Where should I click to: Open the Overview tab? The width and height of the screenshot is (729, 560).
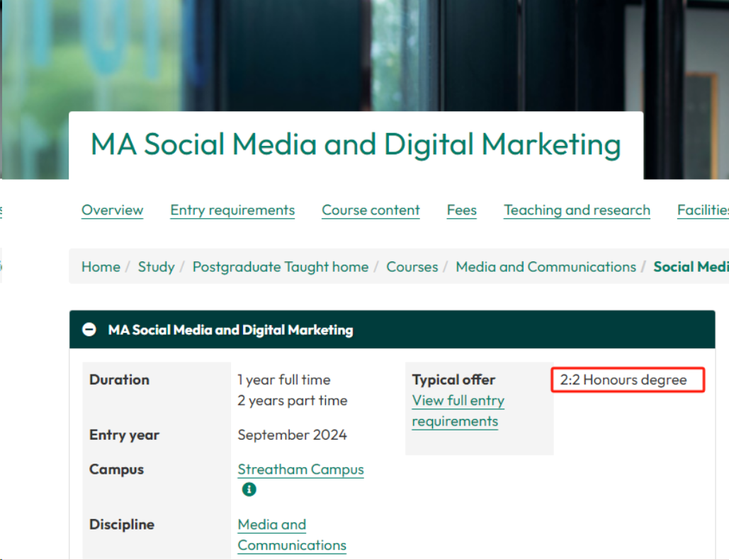pos(112,210)
